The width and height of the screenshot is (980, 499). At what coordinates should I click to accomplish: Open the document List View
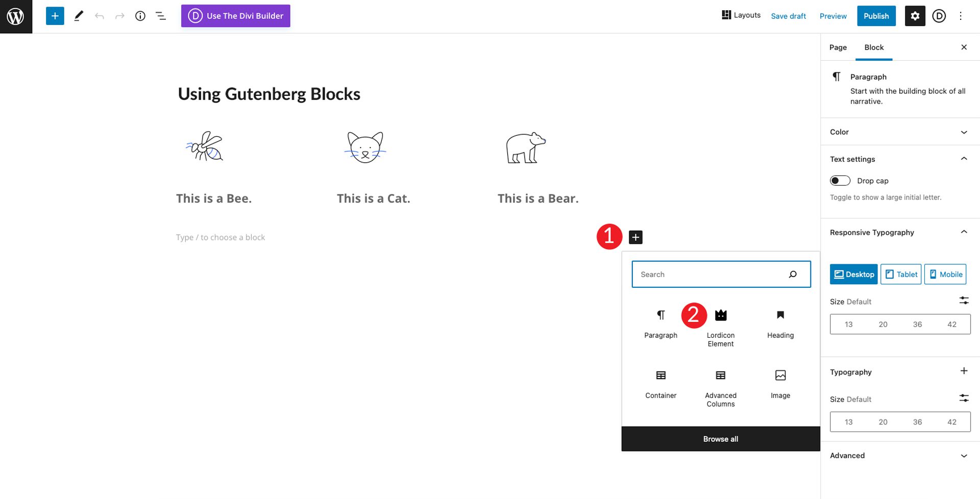click(160, 15)
